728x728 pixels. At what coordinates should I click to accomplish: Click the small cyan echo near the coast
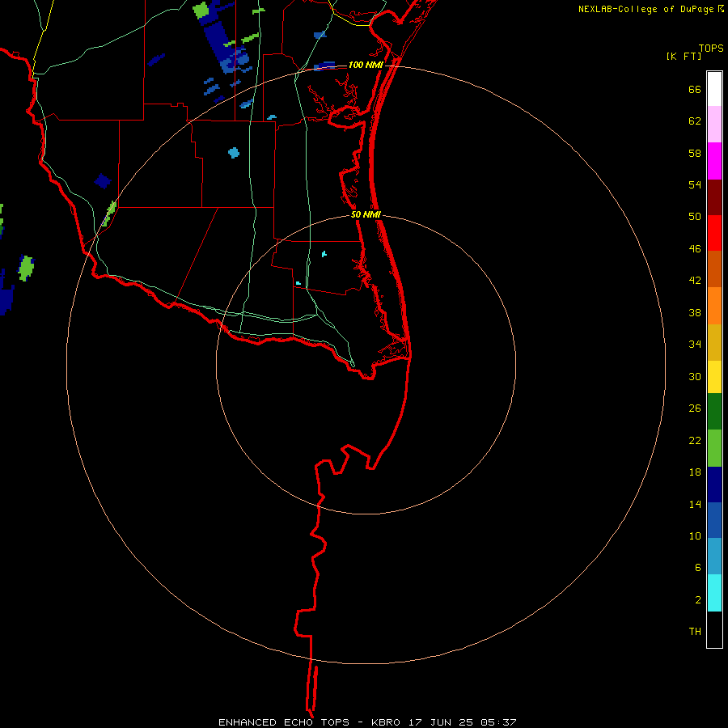pyautogui.click(x=324, y=254)
